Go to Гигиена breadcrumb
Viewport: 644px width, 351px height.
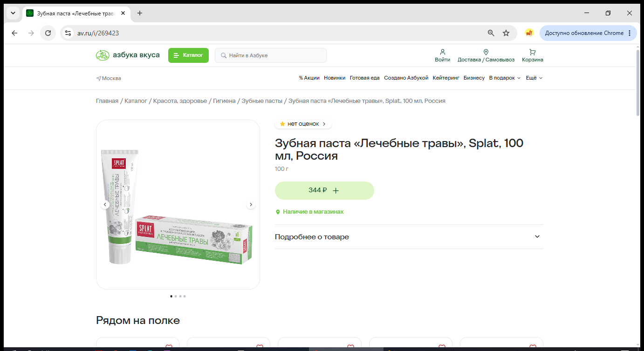pyautogui.click(x=224, y=101)
